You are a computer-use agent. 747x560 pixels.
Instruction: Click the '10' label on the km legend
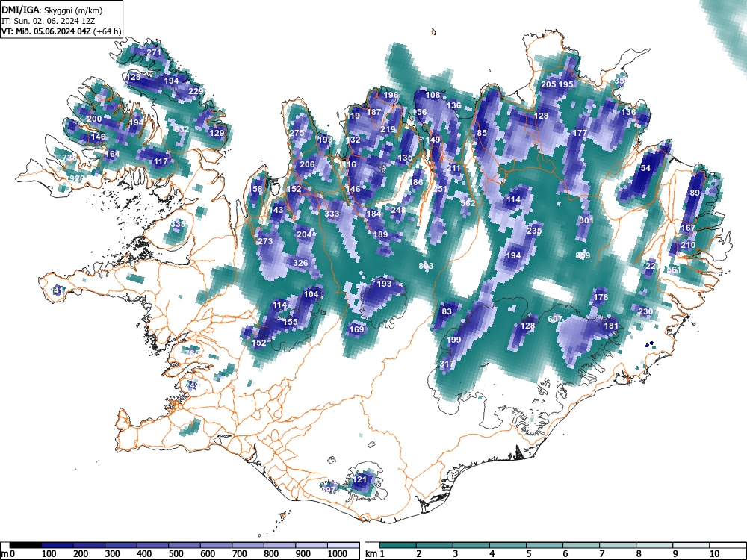(x=713, y=554)
